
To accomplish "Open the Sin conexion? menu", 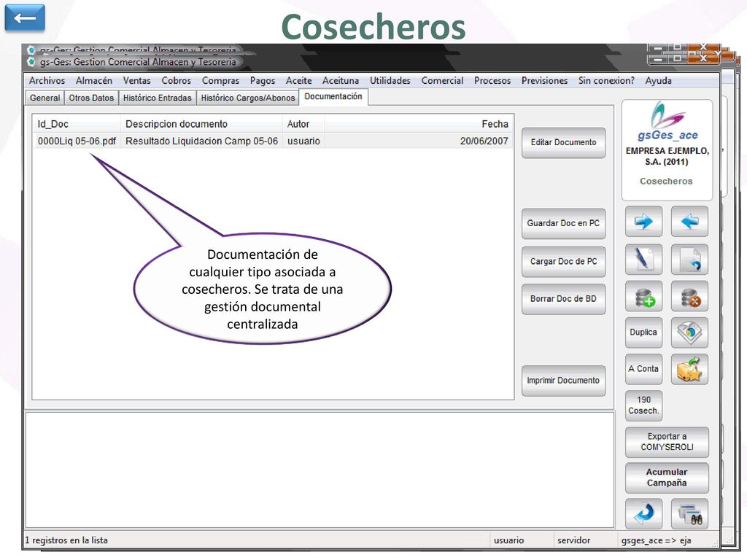I will (606, 80).
